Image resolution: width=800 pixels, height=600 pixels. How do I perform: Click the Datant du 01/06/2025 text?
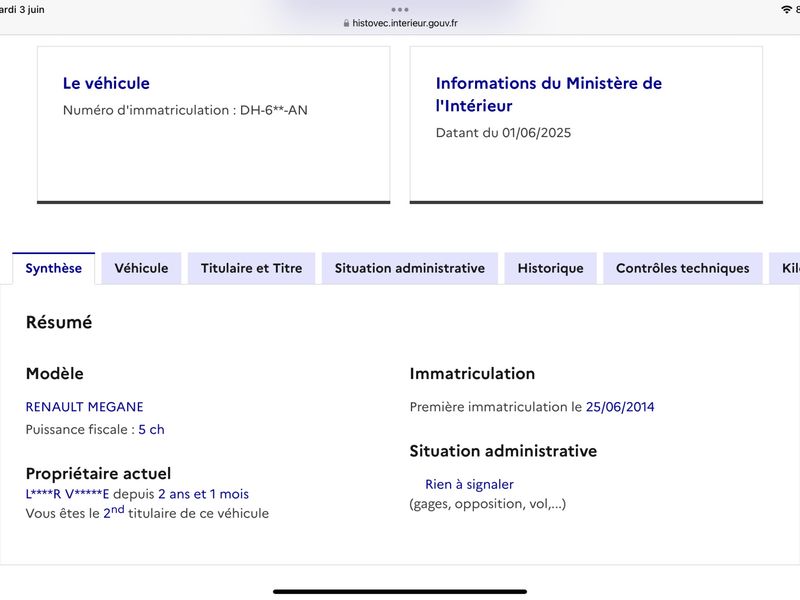(x=503, y=133)
